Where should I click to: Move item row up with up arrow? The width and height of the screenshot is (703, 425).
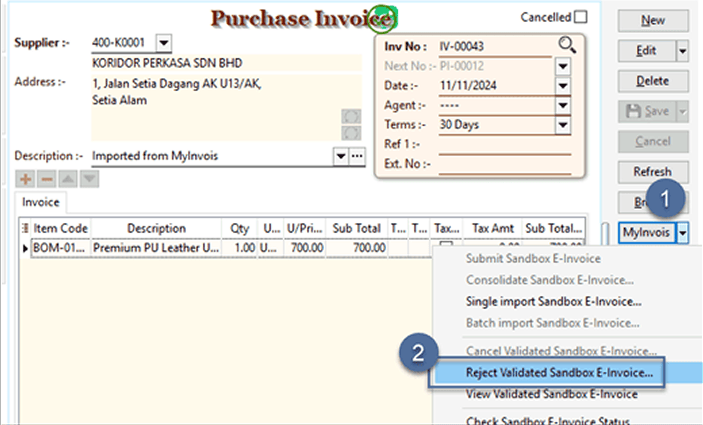pos(68,179)
